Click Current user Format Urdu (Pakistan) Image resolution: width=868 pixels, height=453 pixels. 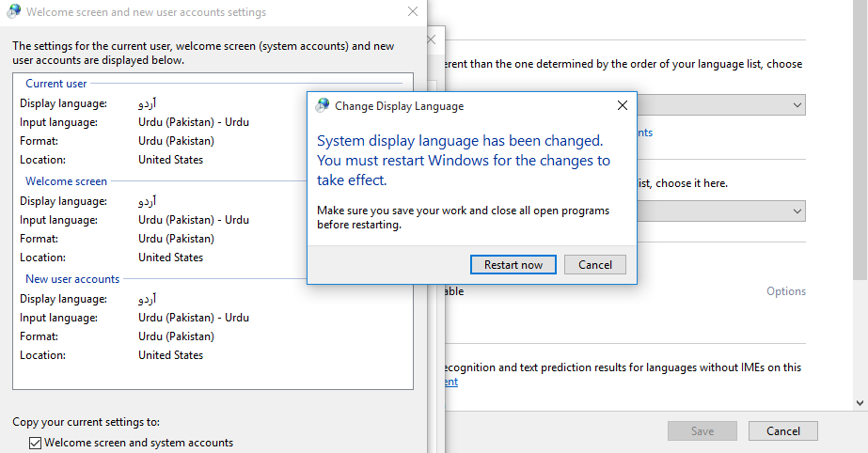(x=176, y=141)
